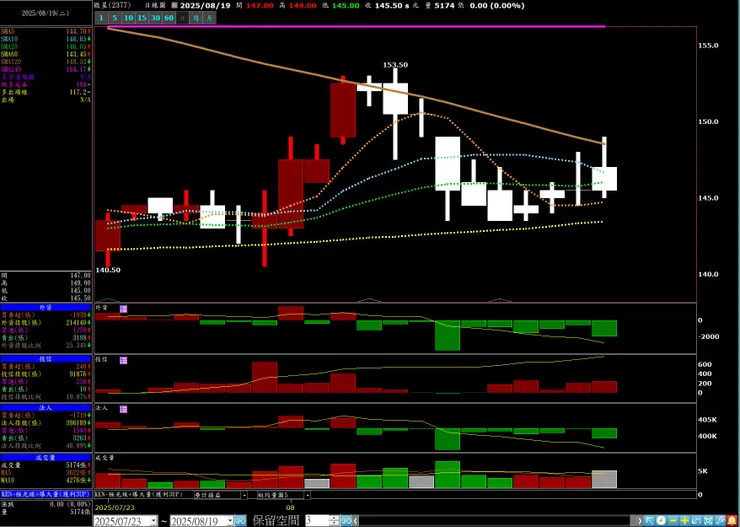Open the start date 2025/07/23 dropdown
Screen dimensions: 740x527
pyautogui.click(x=153, y=521)
